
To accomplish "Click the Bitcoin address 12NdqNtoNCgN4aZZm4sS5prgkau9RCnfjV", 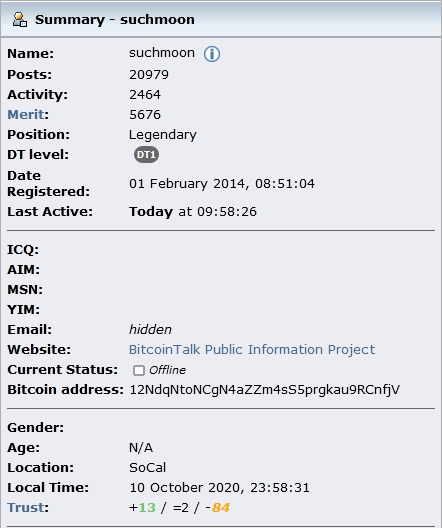I will [265, 390].
